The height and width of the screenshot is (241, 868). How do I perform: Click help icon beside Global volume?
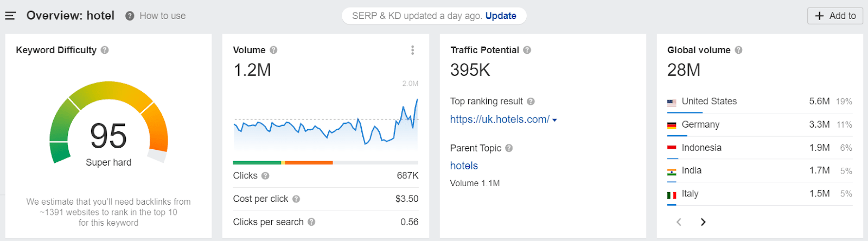(738, 50)
